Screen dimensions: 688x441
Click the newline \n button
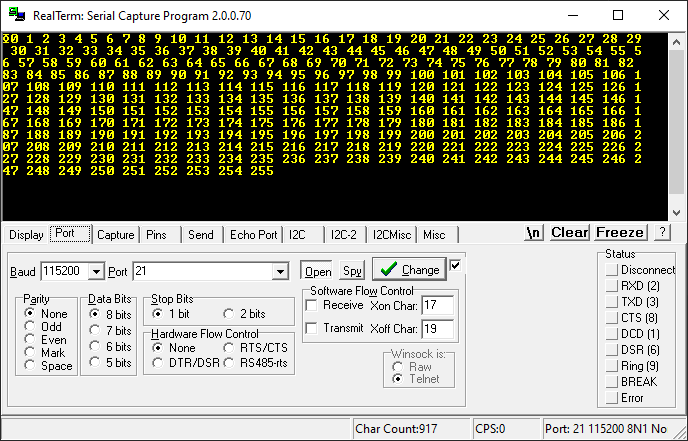click(x=534, y=233)
